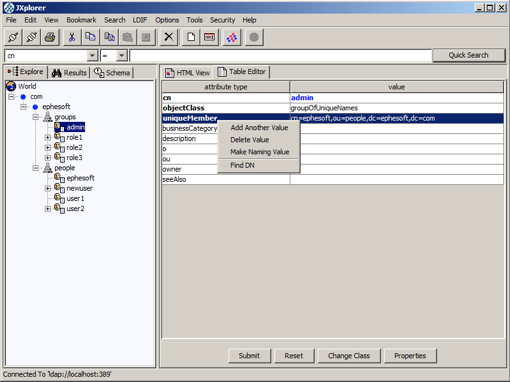Open the search operator dropdown
This screenshot has width=510, height=382.
[122, 55]
